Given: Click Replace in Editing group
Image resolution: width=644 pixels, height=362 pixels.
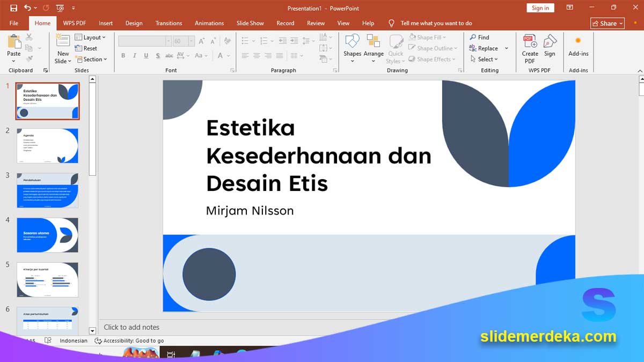Looking at the screenshot, I should (x=483, y=48).
